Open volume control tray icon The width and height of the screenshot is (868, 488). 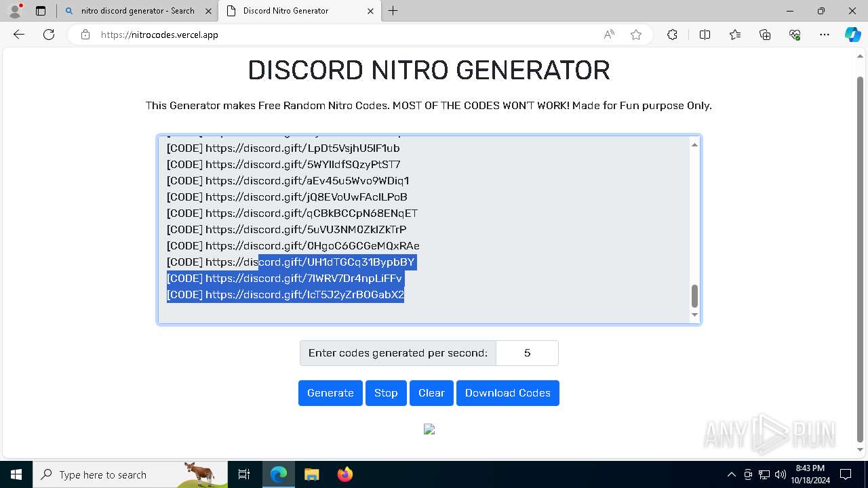pos(780,474)
